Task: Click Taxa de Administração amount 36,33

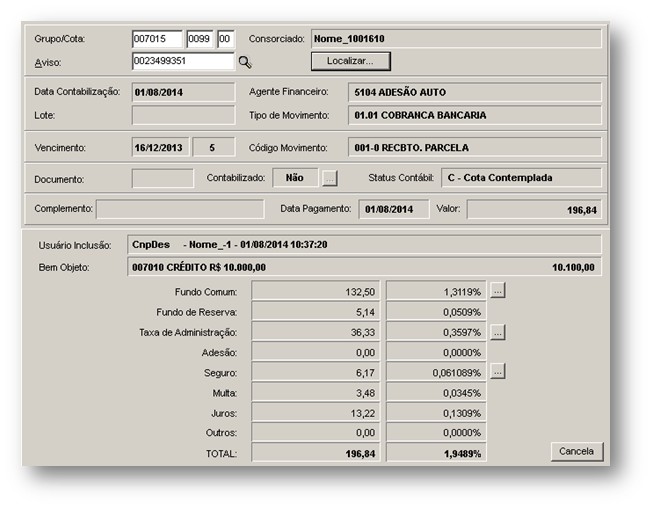Action: 316,332
